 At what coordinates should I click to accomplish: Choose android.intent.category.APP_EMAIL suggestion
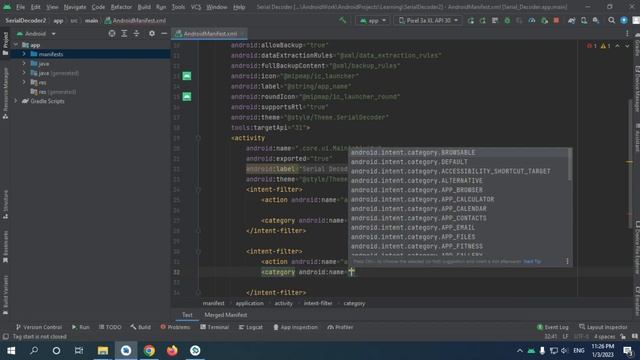point(413,228)
